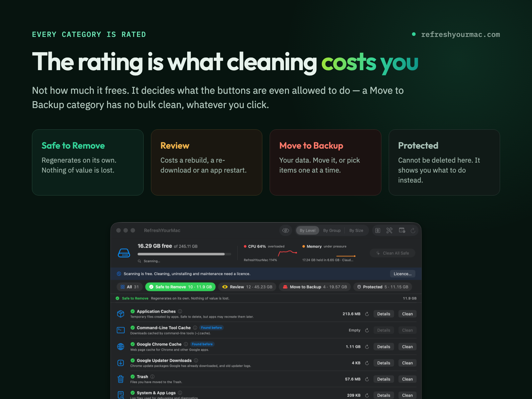This screenshot has width=532, height=399.
Task: Click Clean All Safe button
Action: [x=392, y=253]
